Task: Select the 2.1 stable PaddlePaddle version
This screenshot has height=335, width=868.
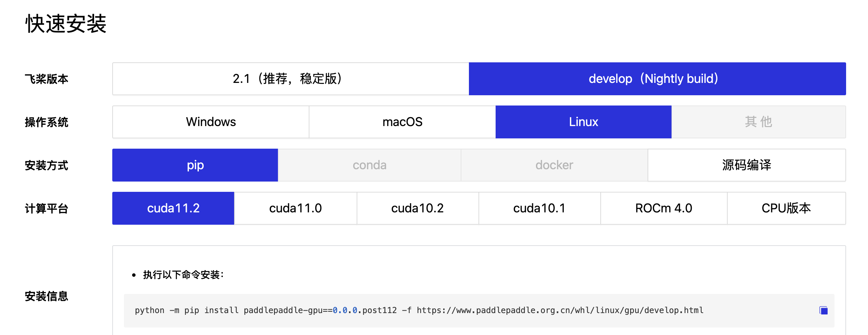Action: [289, 78]
